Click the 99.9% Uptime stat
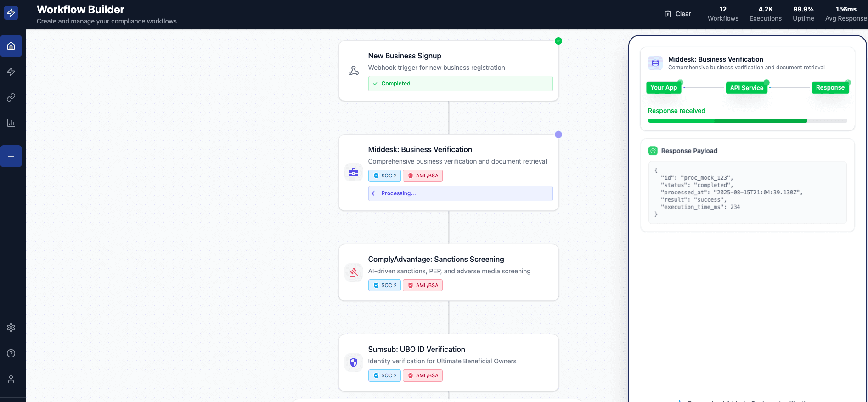The image size is (868, 402). [x=803, y=14]
